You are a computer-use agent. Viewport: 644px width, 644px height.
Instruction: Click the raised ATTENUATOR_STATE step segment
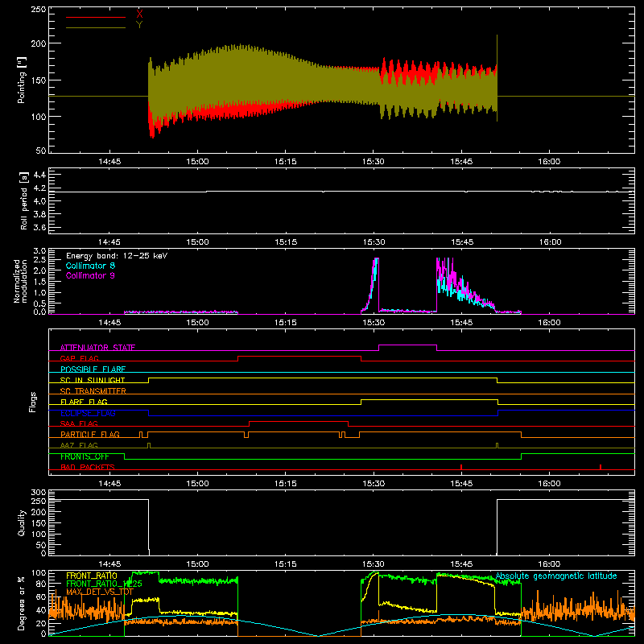[x=407, y=345]
